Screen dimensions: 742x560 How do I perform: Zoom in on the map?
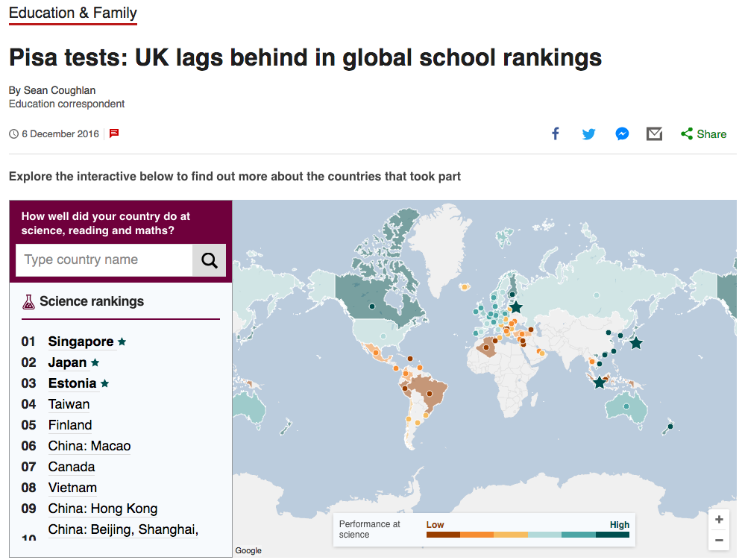(x=719, y=520)
